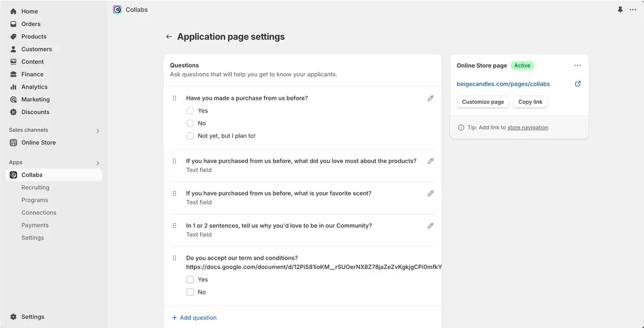Open Connections in Collabs submenu

pos(39,213)
